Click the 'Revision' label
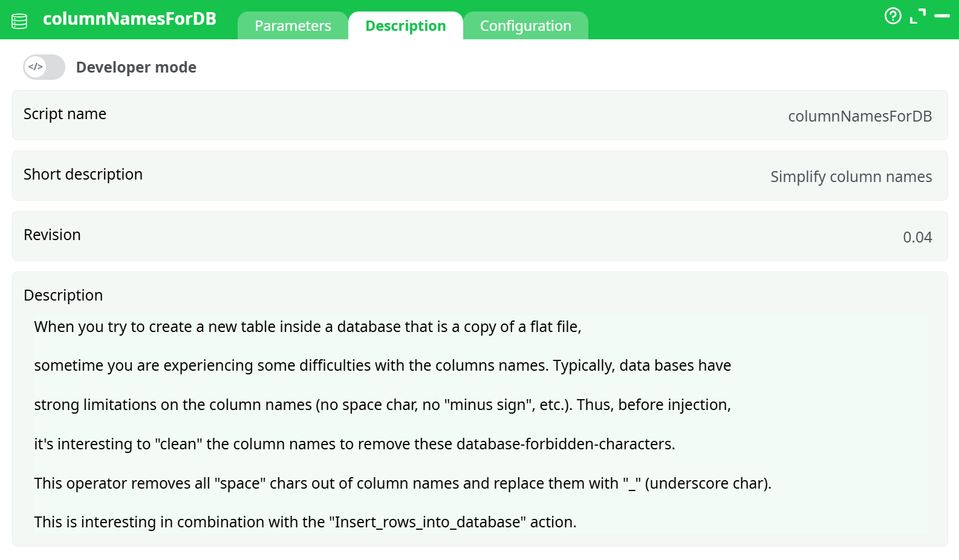 point(52,235)
